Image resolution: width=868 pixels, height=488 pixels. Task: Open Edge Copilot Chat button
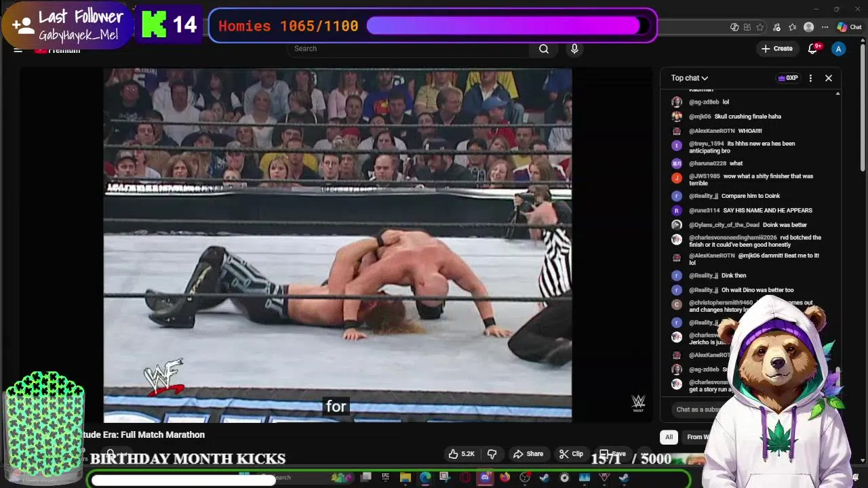coord(850,27)
